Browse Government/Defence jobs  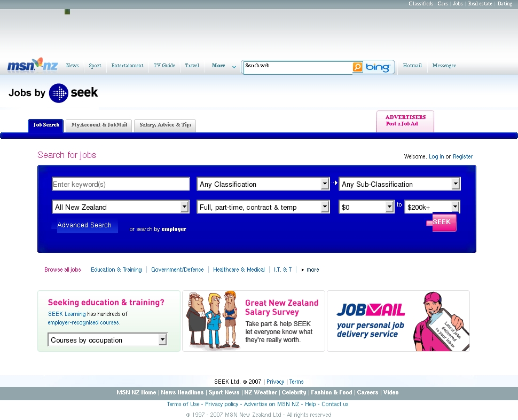177,270
